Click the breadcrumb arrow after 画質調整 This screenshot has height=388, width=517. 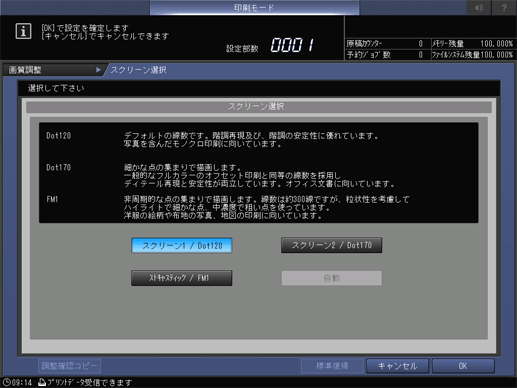98,70
